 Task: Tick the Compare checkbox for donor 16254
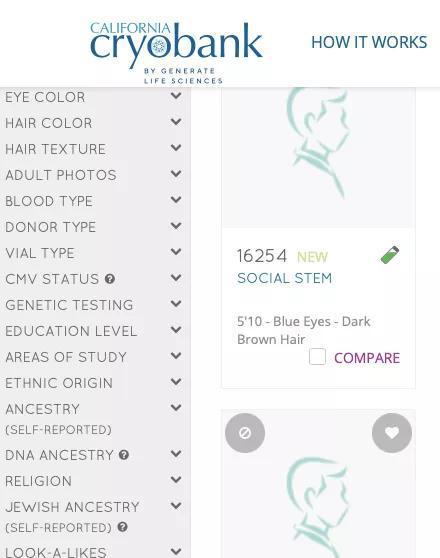(x=317, y=357)
